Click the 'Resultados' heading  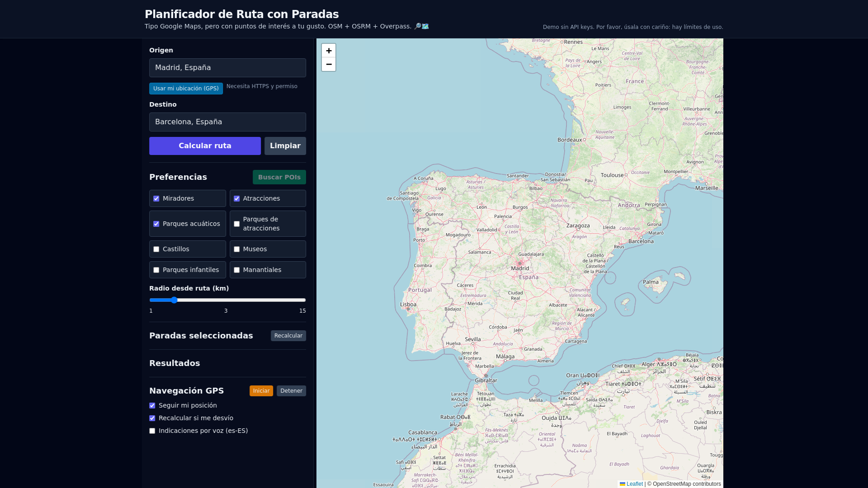[175, 363]
